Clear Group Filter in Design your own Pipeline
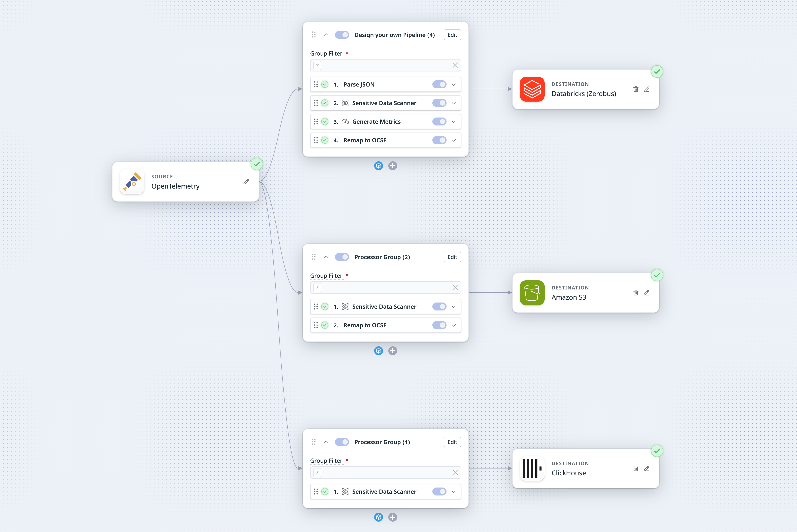 pyautogui.click(x=455, y=65)
